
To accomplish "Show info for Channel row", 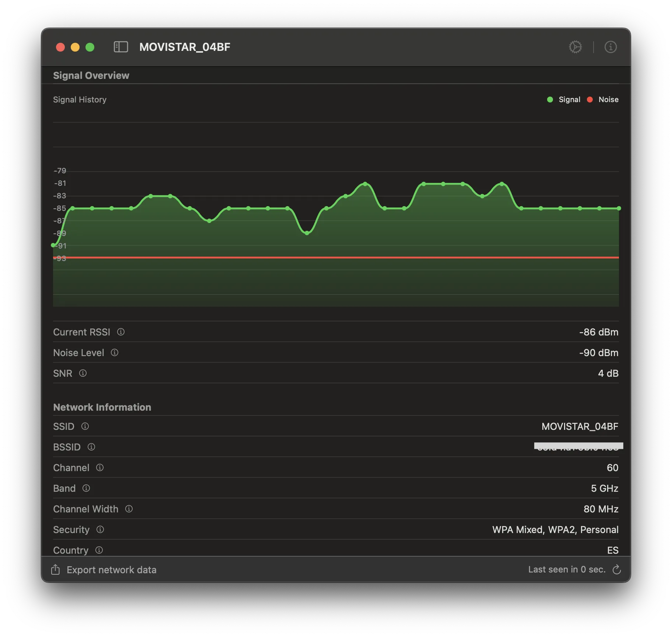I will 100,467.
